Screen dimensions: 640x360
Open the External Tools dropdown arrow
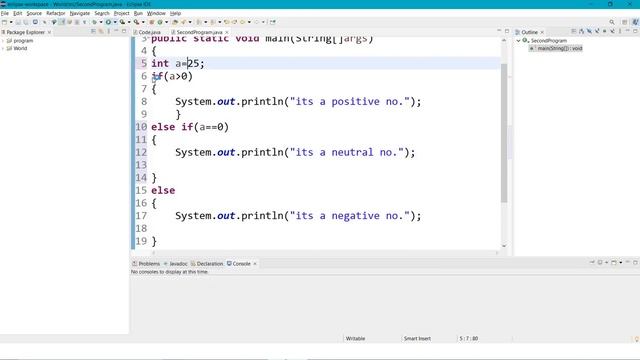tap(143, 22)
